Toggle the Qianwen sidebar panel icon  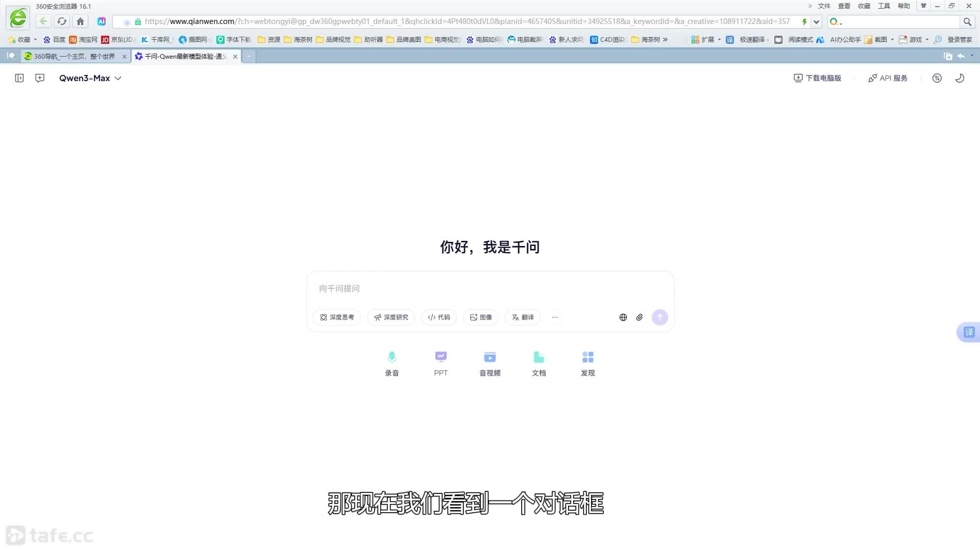click(x=19, y=78)
